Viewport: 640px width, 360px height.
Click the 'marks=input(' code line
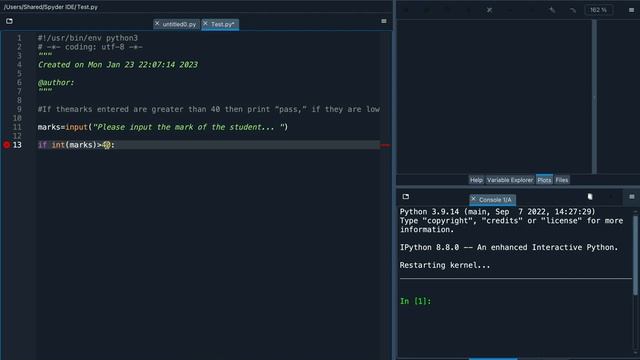163,127
